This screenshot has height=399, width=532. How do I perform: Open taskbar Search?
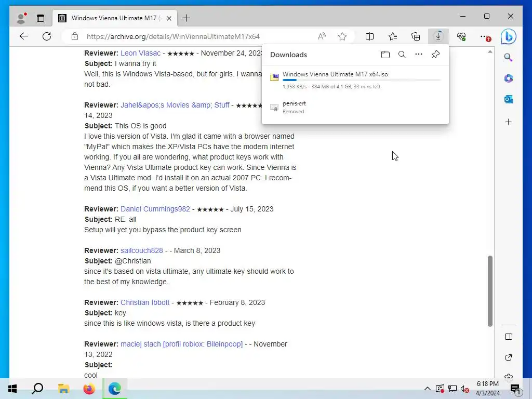(37, 389)
